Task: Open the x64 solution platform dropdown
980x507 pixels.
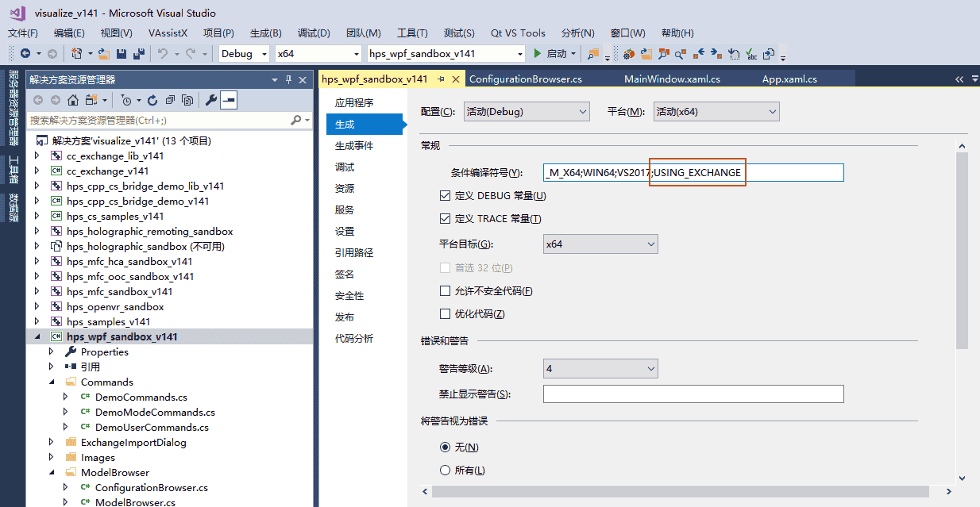Action: point(318,54)
